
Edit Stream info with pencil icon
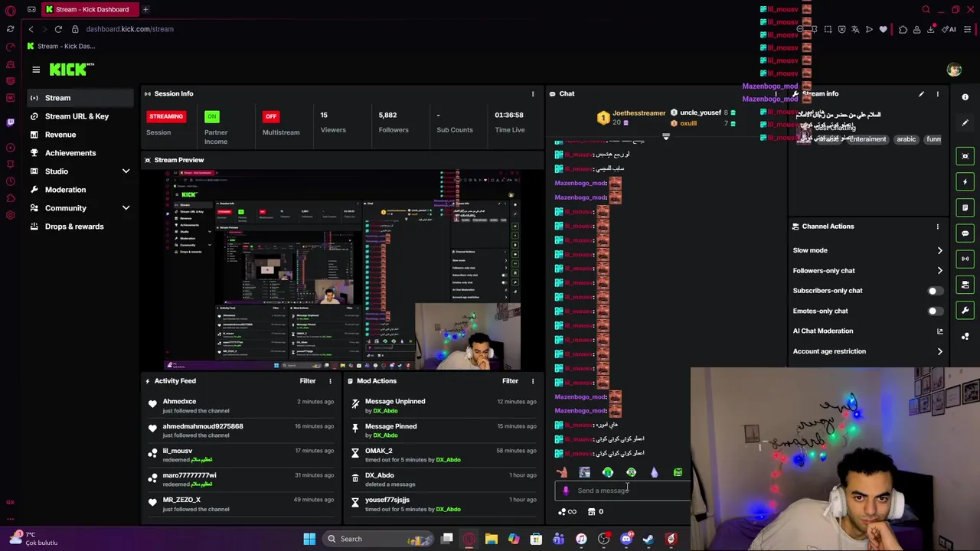click(x=921, y=94)
